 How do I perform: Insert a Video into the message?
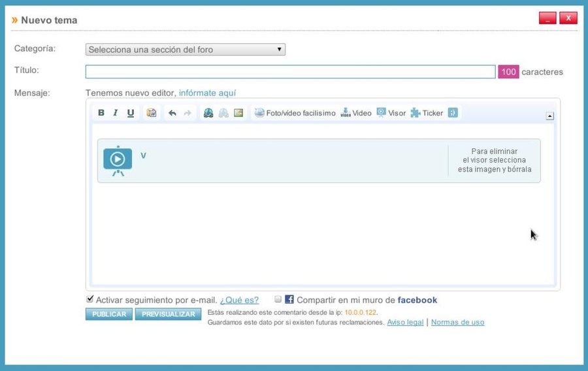[356, 113]
